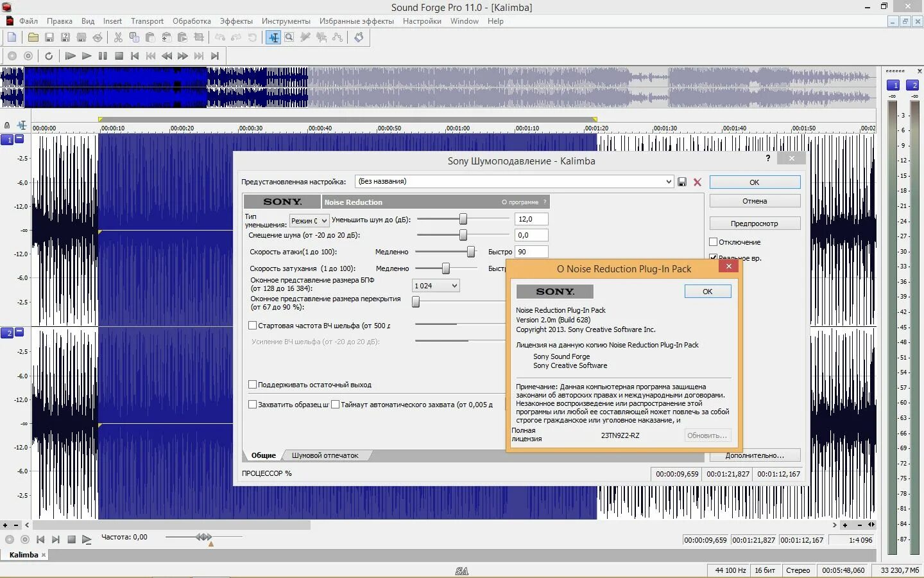Image resolution: width=924 pixels, height=578 pixels.
Task: Click Дополнительно… button
Action: [x=755, y=455]
